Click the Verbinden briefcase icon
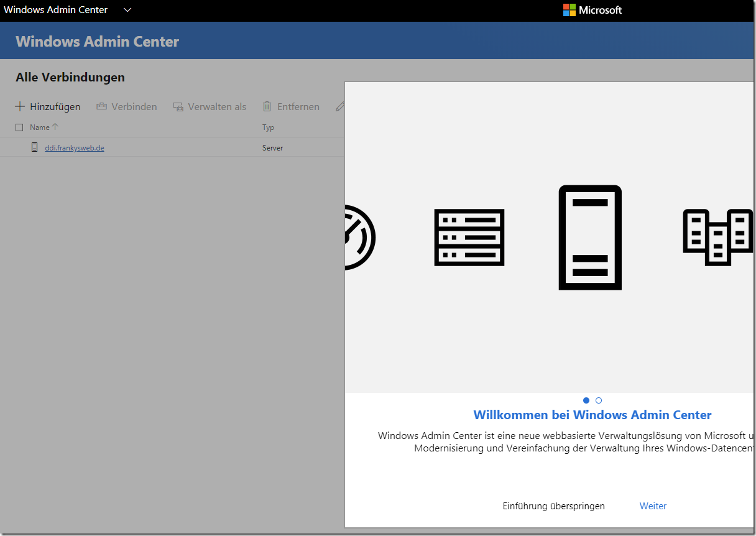Image resolution: width=756 pixels, height=536 pixels. click(x=101, y=107)
